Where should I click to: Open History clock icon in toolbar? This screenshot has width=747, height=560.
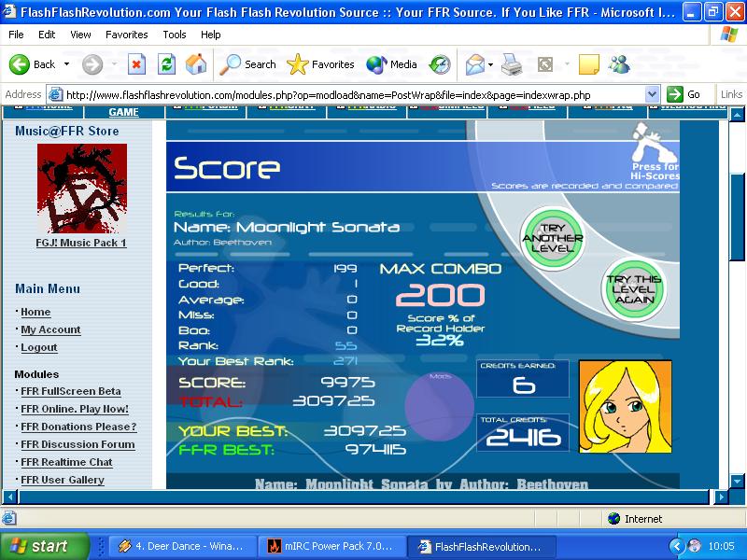[440, 64]
